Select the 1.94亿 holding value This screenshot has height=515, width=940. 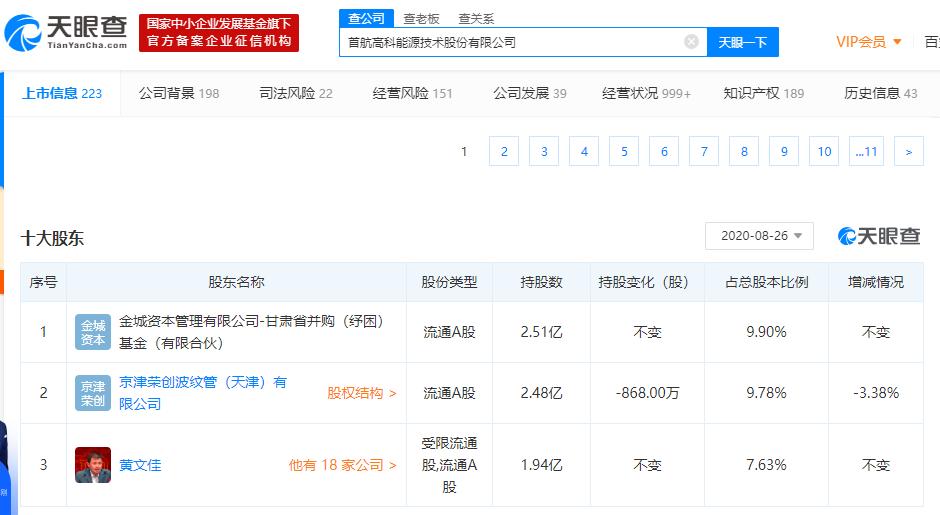(x=541, y=465)
